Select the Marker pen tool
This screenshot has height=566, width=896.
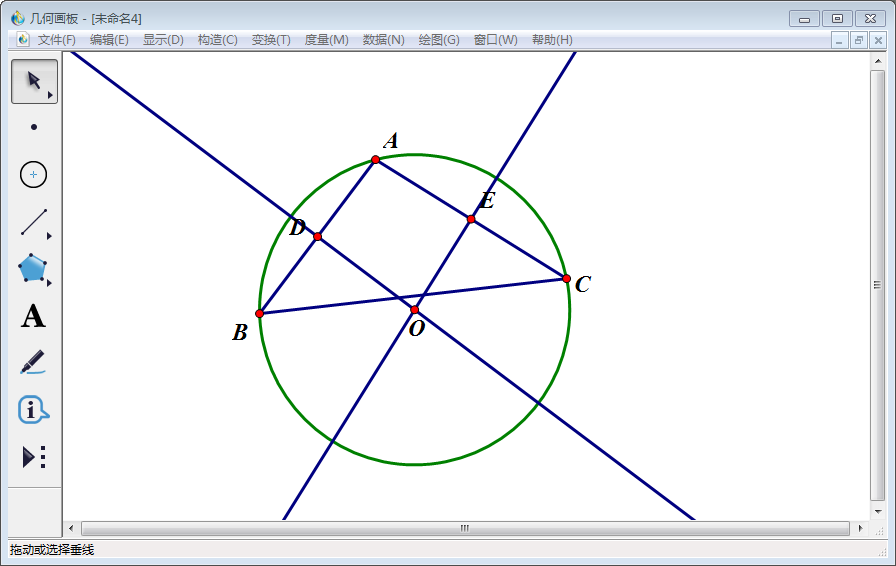(x=33, y=362)
